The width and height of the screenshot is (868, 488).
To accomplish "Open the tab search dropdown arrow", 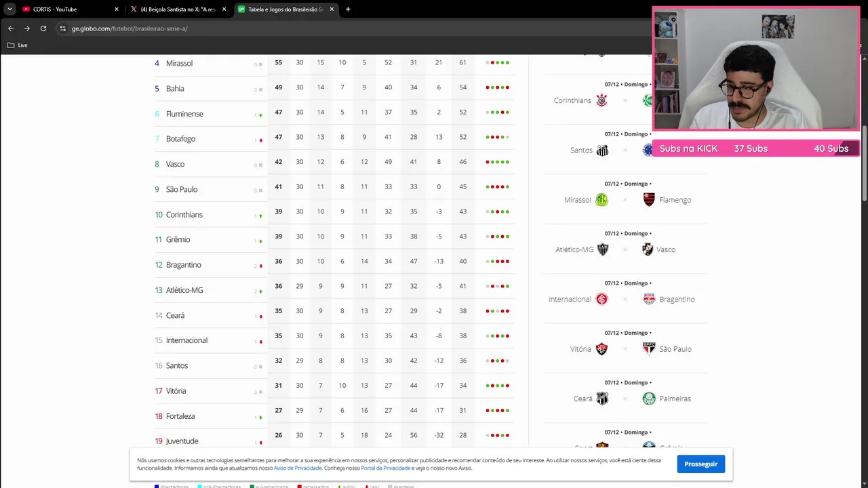I will (9, 9).
